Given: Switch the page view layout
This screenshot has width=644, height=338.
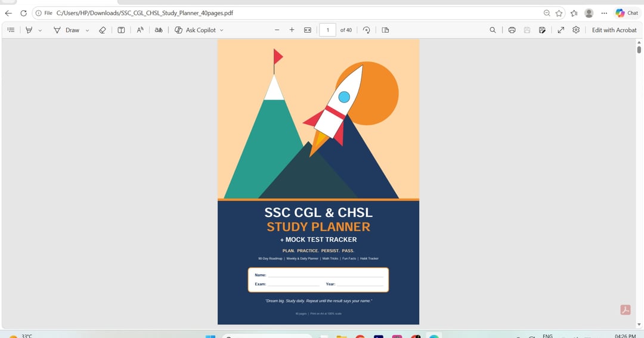Looking at the screenshot, I should (x=385, y=30).
